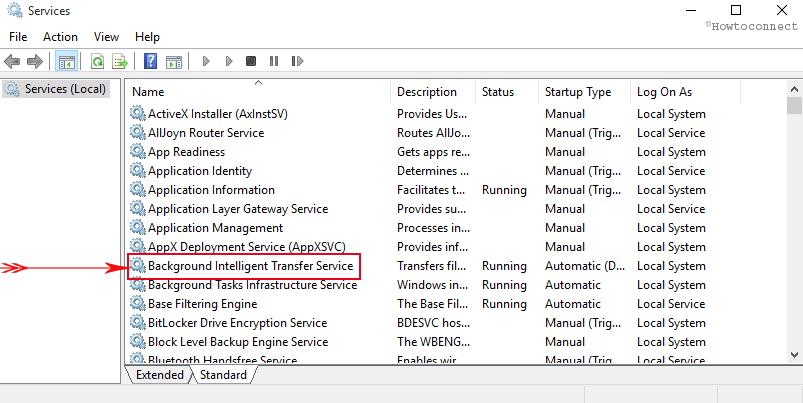Click the second Start Service arrow icon
The height and width of the screenshot is (403, 803).
tap(229, 61)
